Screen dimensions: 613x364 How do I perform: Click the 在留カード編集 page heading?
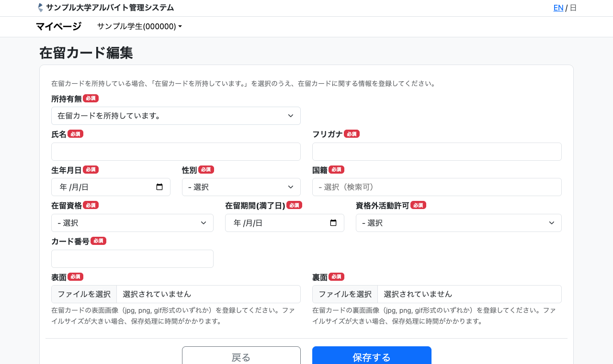point(86,53)
